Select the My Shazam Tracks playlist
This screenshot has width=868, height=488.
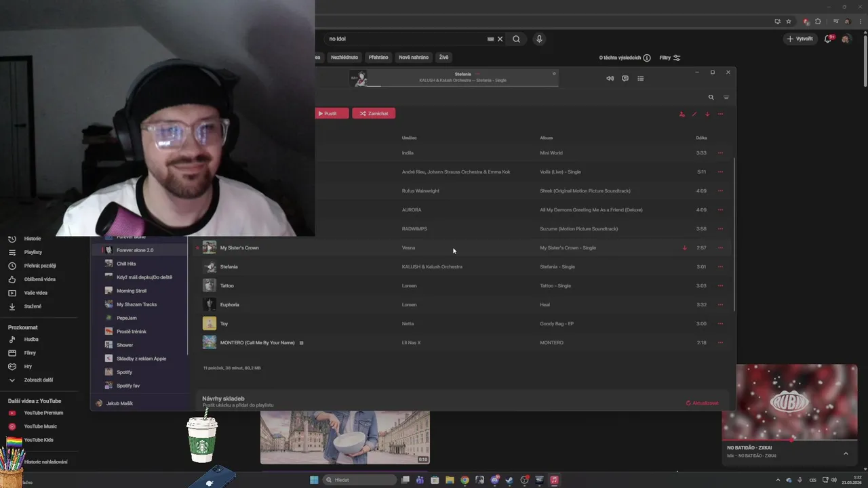(x=136, y=304)
